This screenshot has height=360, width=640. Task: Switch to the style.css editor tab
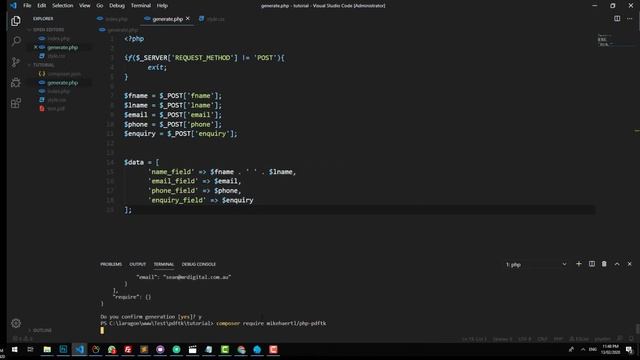pyautogui.click(x=212, y=19)
